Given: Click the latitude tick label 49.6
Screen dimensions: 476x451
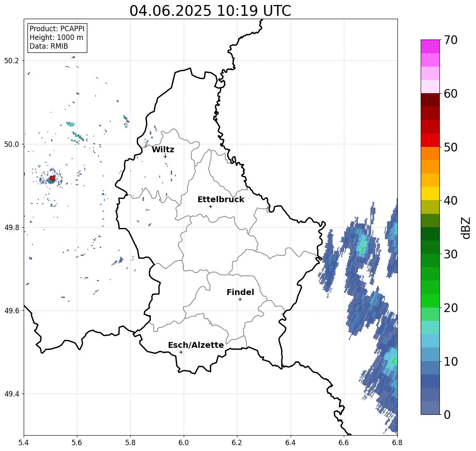Looking at the screenshot, I should pyautogui.click(x=12, y=311).
